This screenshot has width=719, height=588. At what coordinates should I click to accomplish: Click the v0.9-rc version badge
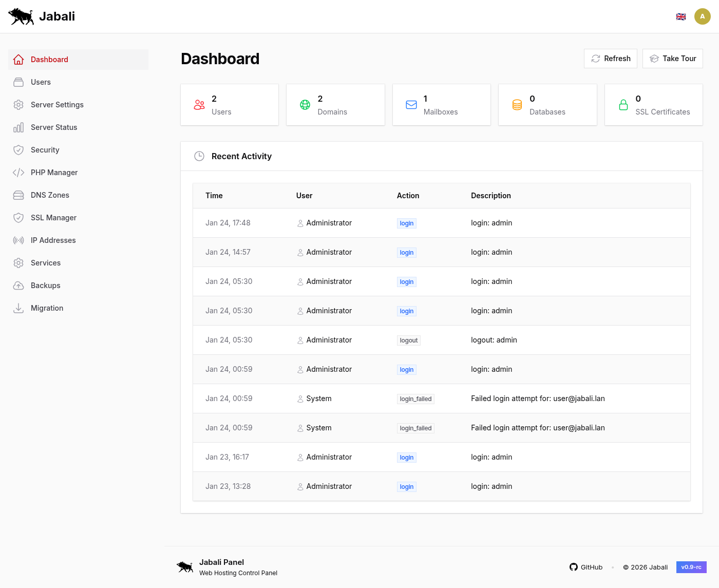691,567
